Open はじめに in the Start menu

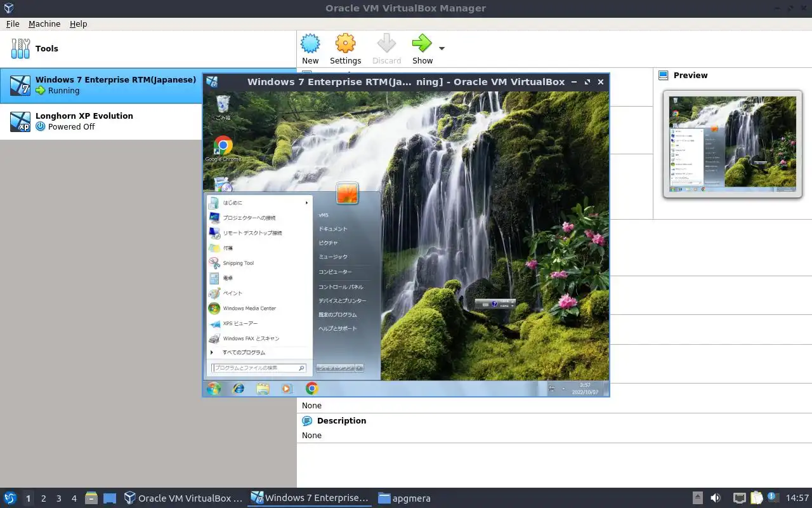(x=259, y=203)
